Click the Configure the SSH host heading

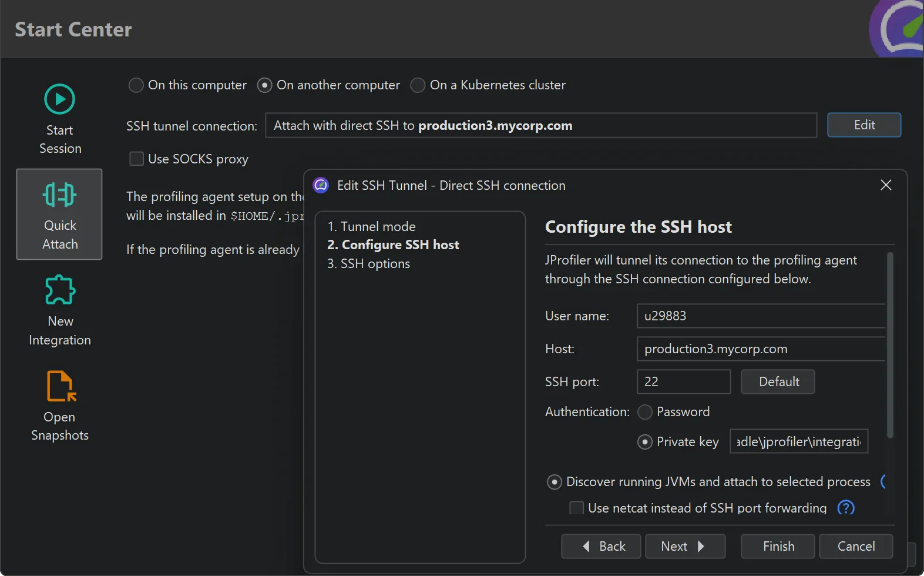(639, 227)
